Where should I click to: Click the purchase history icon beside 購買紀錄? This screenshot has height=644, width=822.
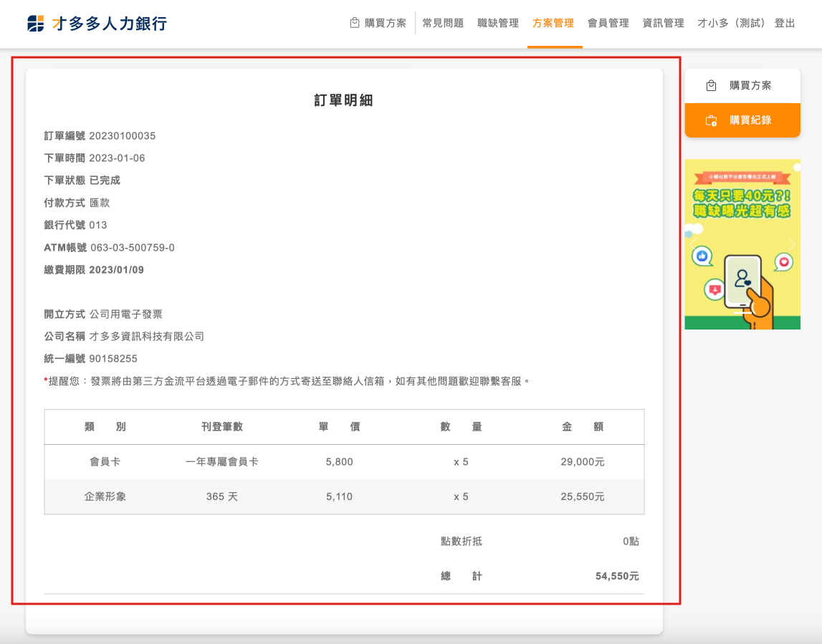(x=711, y=120)
